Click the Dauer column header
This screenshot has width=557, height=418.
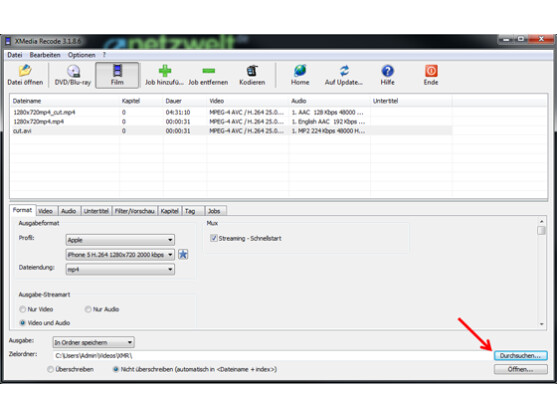point(185,101)
